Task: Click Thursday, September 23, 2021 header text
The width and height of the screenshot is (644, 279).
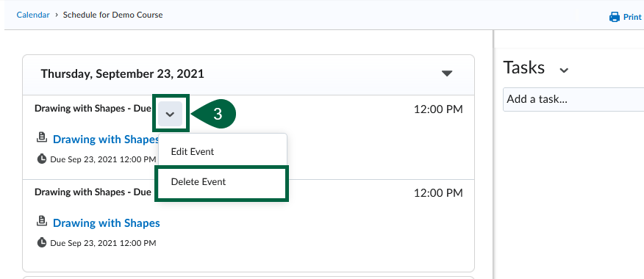Action: 122,74
